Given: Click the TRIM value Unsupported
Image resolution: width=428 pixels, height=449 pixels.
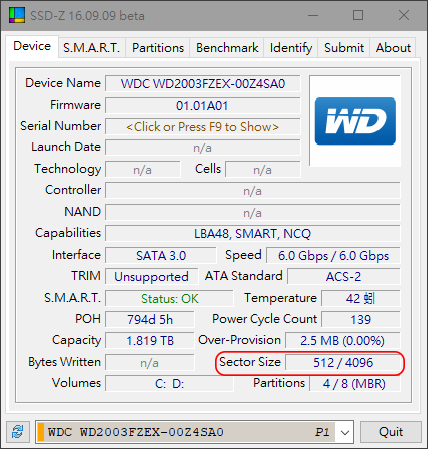Looking at the screenshot, I should coord(152,277).
